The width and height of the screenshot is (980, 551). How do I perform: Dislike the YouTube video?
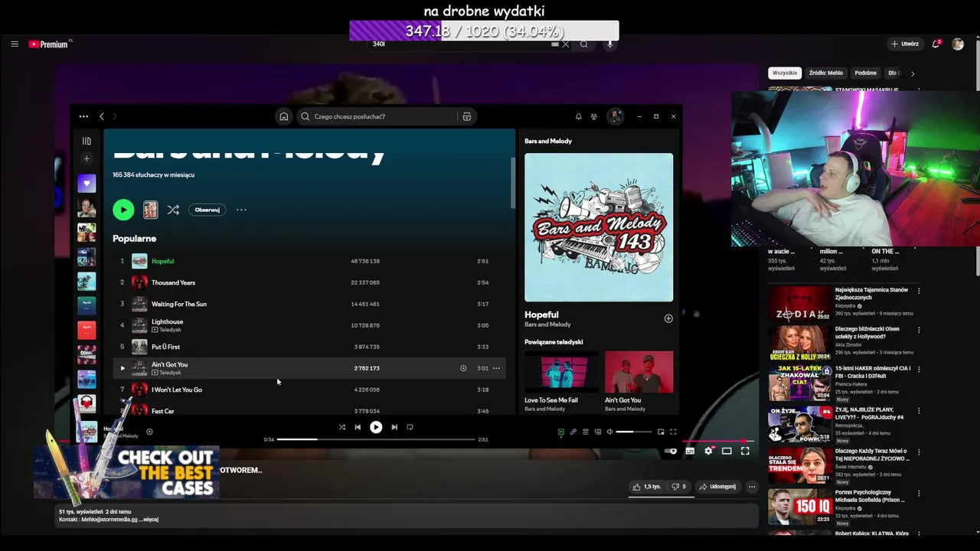tap(678, 487)
